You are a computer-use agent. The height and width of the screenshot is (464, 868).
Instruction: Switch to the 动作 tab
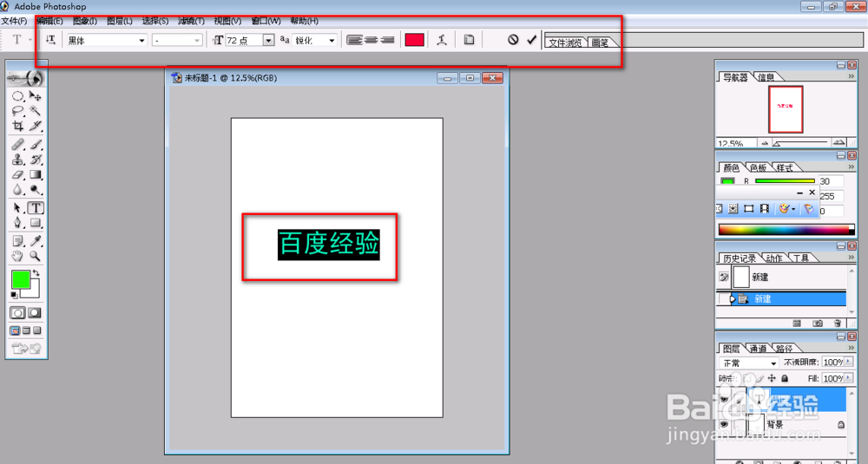coord(774,258)
